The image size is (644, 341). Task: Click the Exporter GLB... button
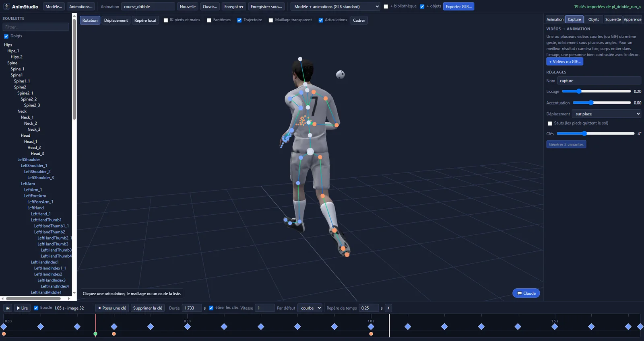tap(458, 6)
